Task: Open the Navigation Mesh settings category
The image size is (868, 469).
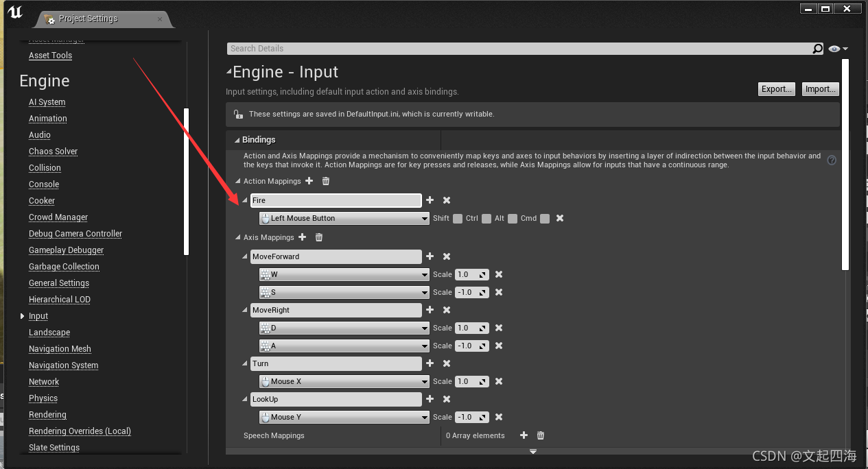Action: click(x=60, y=349)
